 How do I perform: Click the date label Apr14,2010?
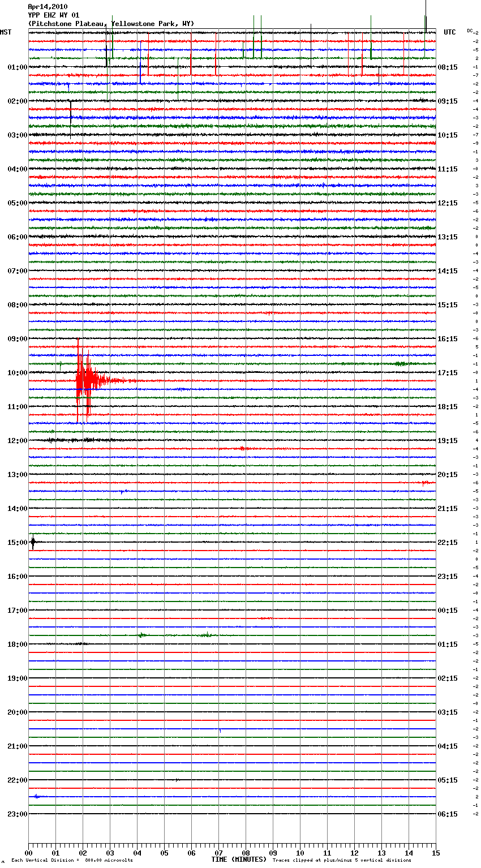[x=48, y=7]
